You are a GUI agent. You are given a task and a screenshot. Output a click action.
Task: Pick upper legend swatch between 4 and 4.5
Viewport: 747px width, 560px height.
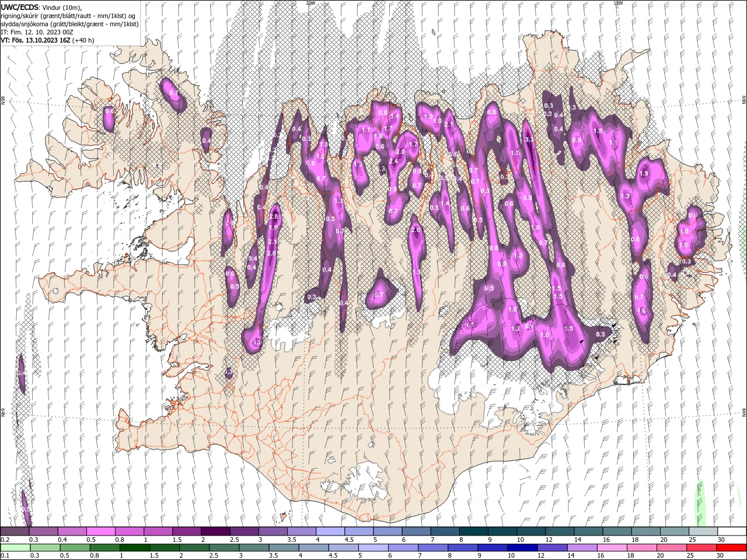330,531
